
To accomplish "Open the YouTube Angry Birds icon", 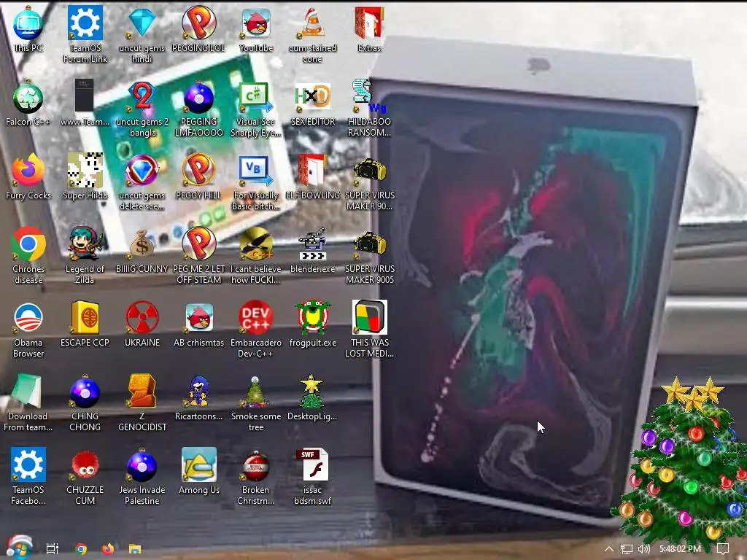I will [x=256, y=29].
